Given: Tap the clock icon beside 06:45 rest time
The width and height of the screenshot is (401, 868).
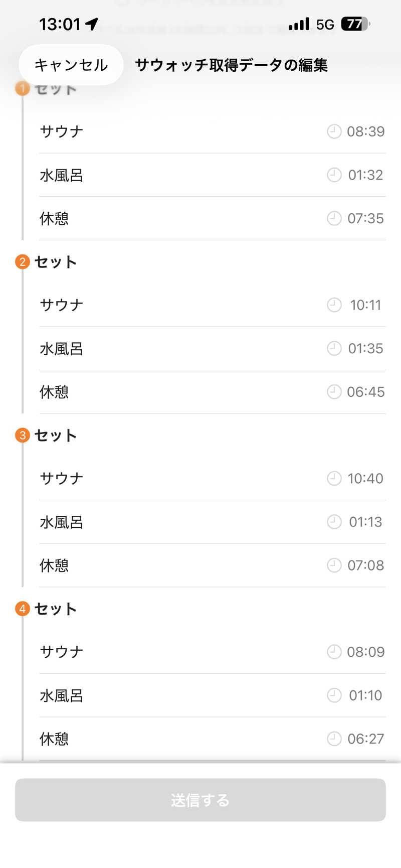Looking at the screenshot, I should [334, 392].
